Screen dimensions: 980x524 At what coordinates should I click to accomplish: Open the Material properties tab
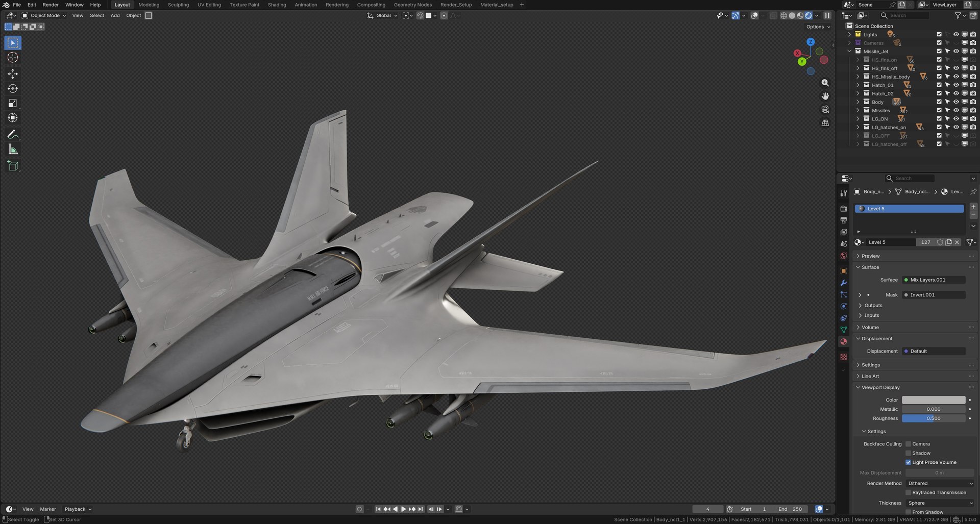pyautogui.click(x=843, y=342)
